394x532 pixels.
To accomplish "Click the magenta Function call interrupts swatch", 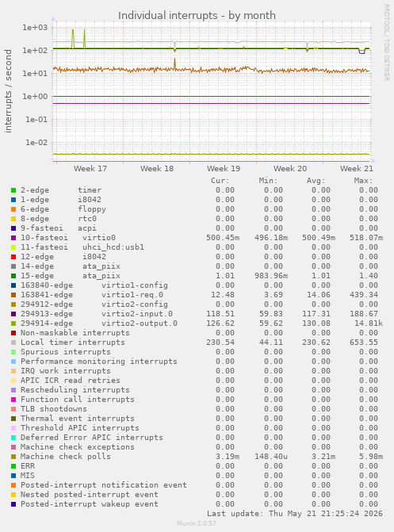I will pyautogui.click(x=13, y=400).
